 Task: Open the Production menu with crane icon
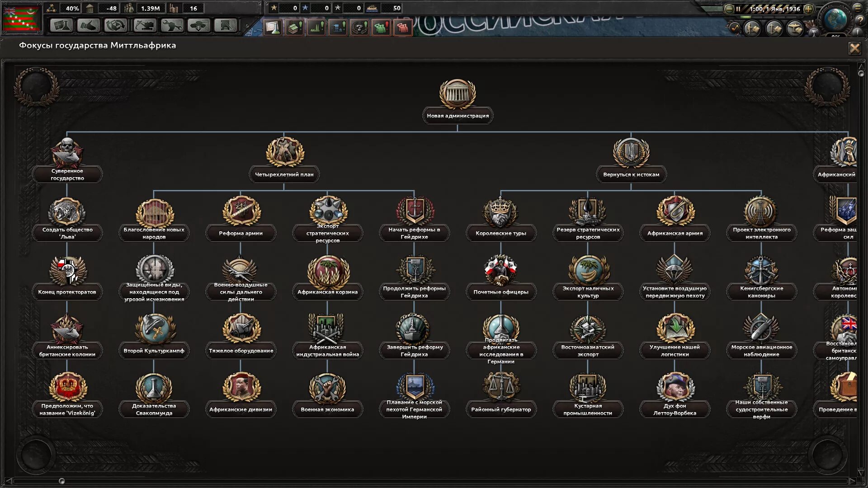tap(144, 25)
